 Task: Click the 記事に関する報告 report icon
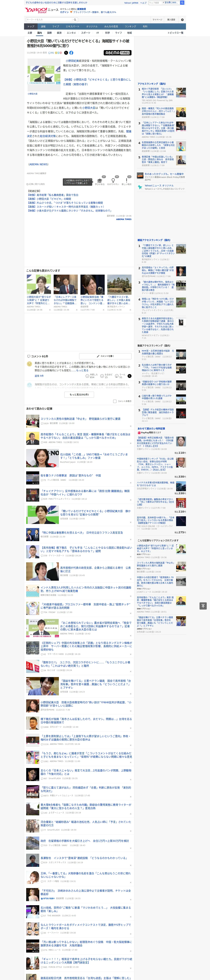pyautogui.click(x=36, y=184)
